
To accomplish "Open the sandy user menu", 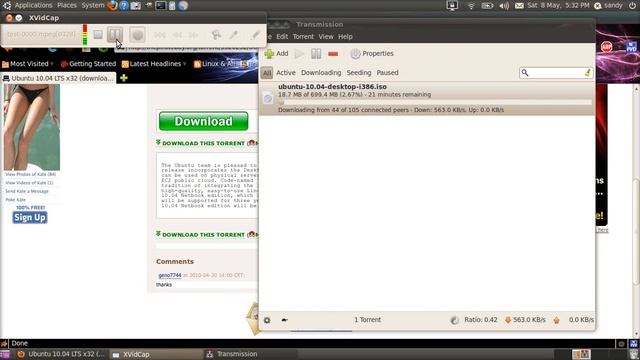I will coord(609,5).
